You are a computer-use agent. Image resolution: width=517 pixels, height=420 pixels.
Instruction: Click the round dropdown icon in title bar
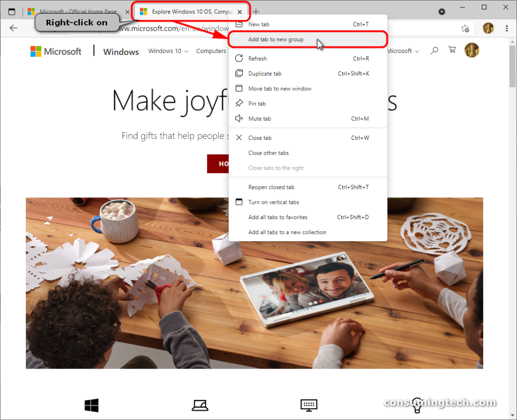442,12
